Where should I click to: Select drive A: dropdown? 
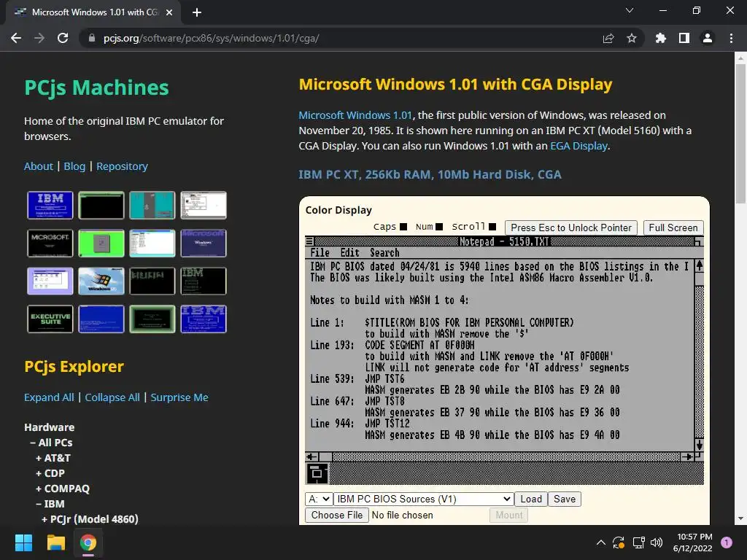(319, 499)
